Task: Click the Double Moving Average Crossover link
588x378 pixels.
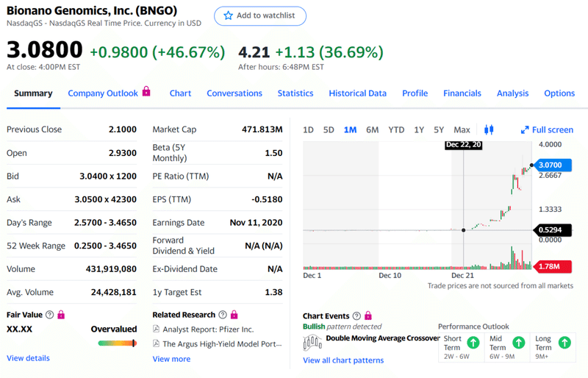Action: pyautogui.click(x=383, y=338)
